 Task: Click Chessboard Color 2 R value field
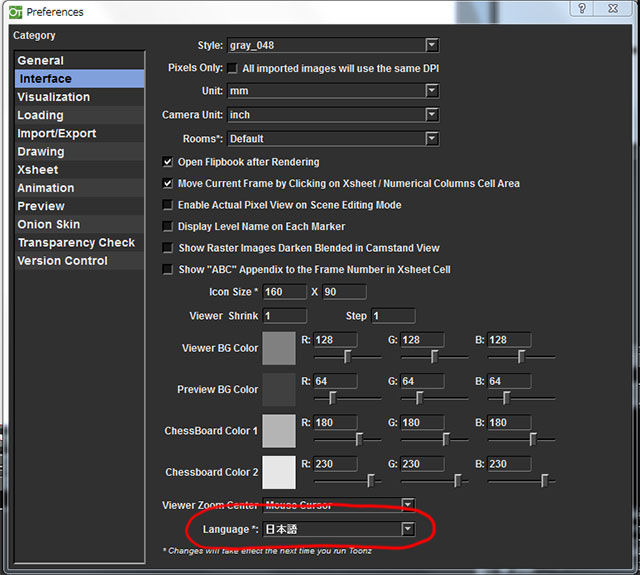click(336, 464)
